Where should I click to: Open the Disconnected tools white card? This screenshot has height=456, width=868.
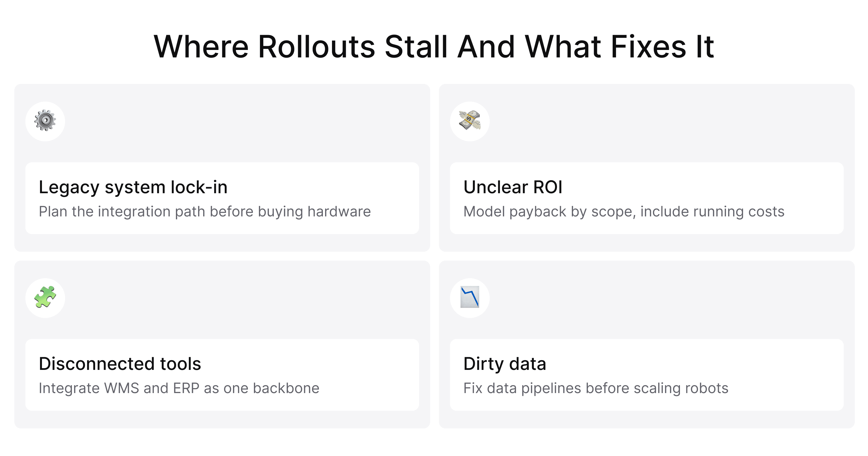tap(222, 375)
